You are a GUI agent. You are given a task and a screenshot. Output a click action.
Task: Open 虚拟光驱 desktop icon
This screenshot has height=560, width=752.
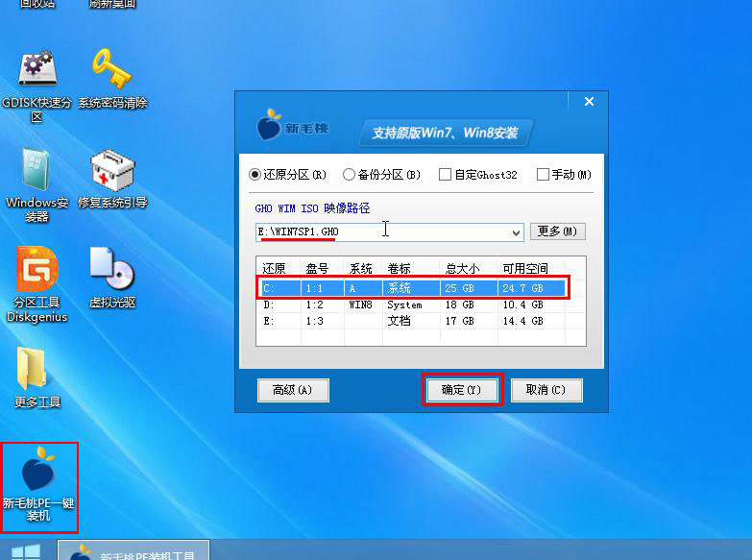[112, 278]
